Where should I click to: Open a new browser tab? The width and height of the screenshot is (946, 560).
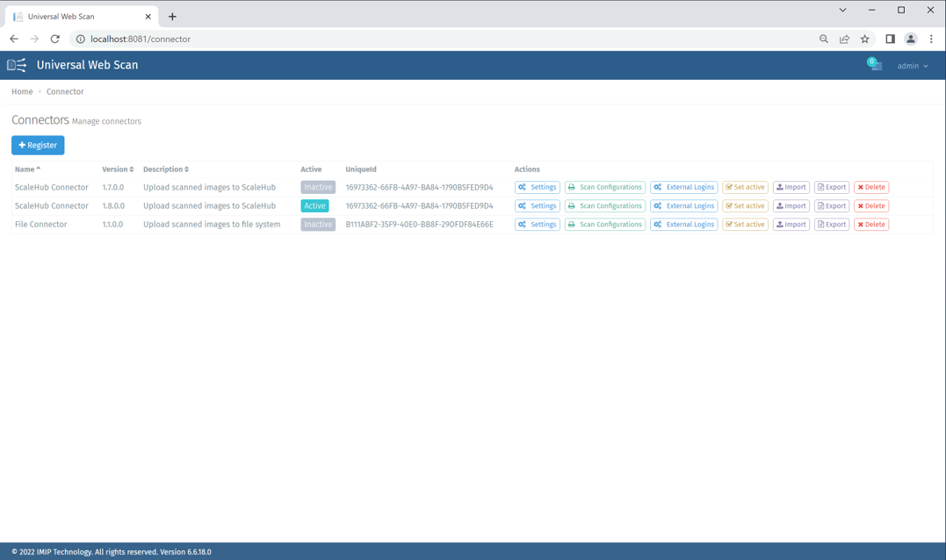[x=172, y=17]
